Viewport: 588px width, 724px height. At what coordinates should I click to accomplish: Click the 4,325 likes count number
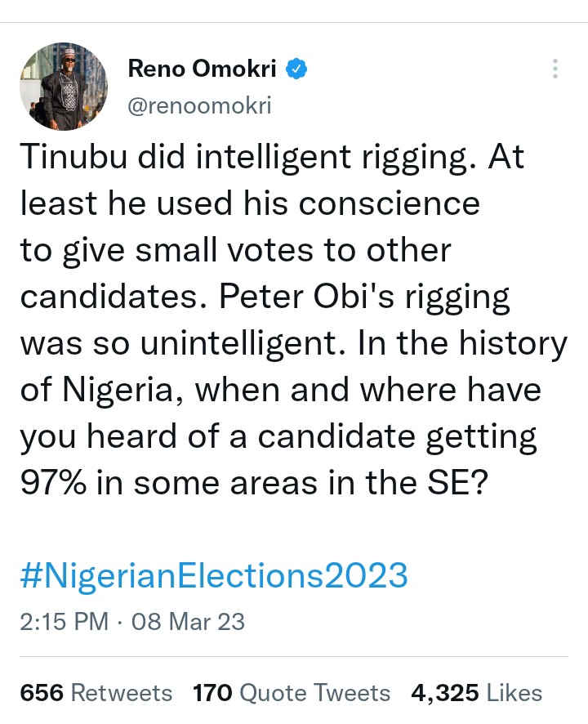(x=445, y=693)
